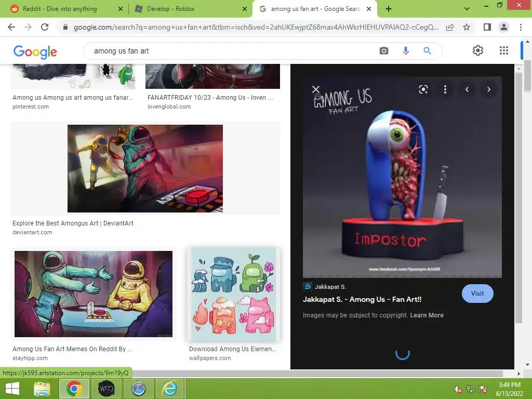Image resolution: width=532 pixels, height=399 pixels.
Task: Select the DeviantArt emergency button artwork thumbnail
Action: click(x=145, y=169)
